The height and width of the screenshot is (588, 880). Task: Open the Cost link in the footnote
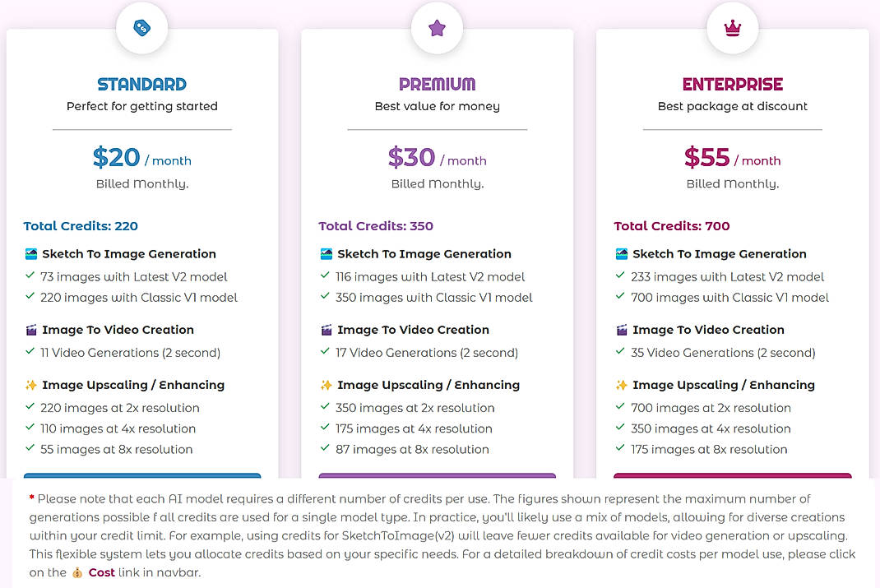point(101,572)
